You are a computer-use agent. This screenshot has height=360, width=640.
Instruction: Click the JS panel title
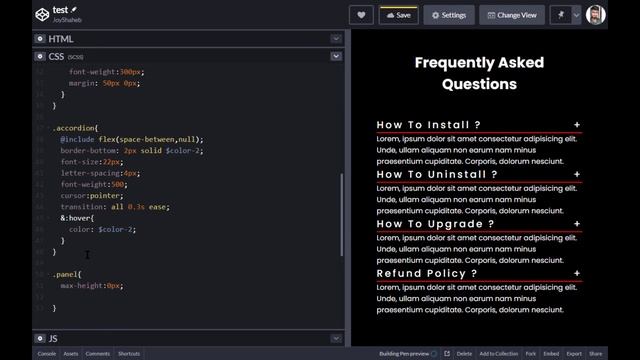coord(53,338)
